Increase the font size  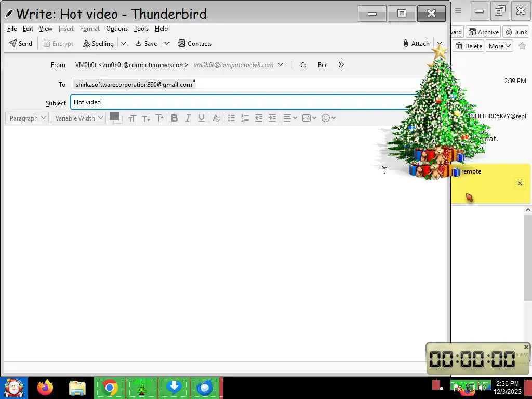point(159,118)
